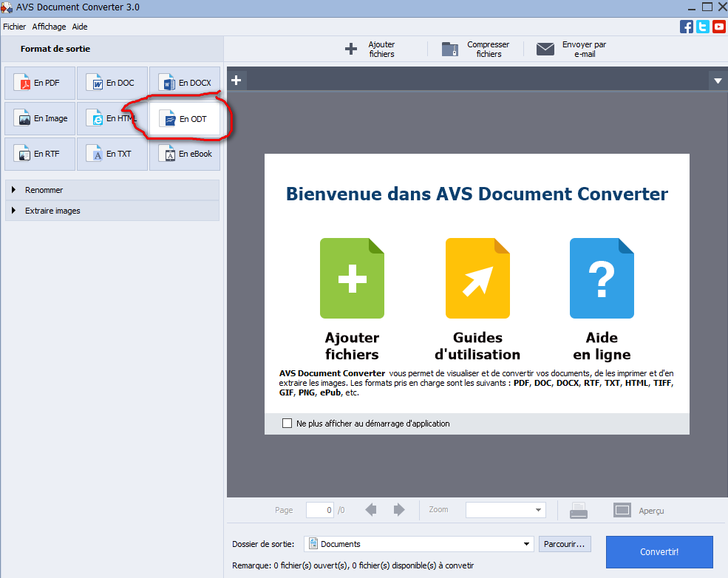
Task: Open the Twitter icon link
Action: coord(702,27)
